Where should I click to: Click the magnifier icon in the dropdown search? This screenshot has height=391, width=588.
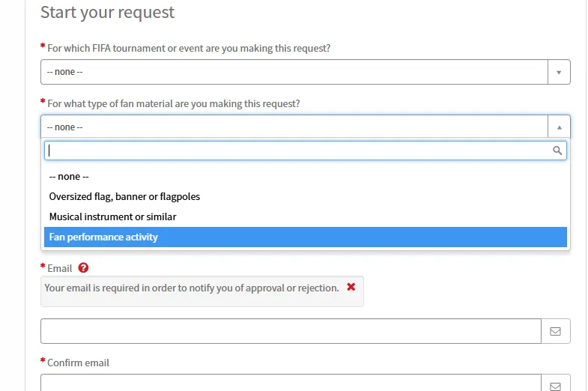(x=557, y=151)
